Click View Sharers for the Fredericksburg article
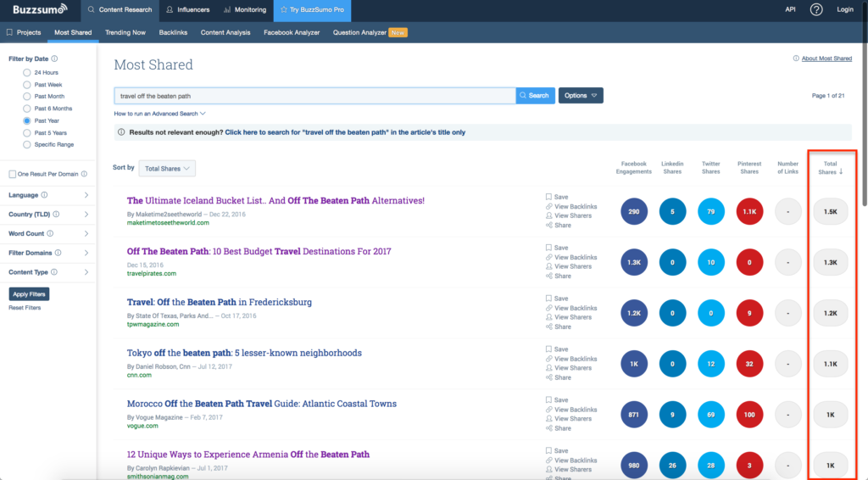The height and width of the screenshot is (480, 868). click(x=569, y=317)
